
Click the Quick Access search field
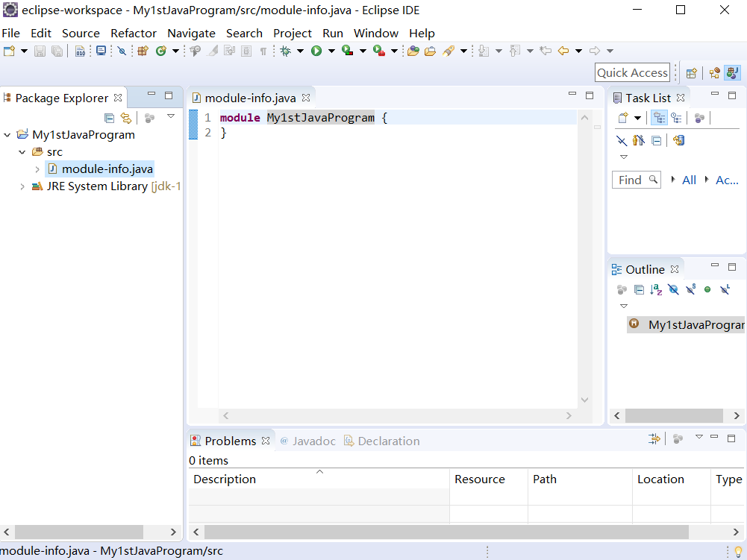tap(632, 73)
